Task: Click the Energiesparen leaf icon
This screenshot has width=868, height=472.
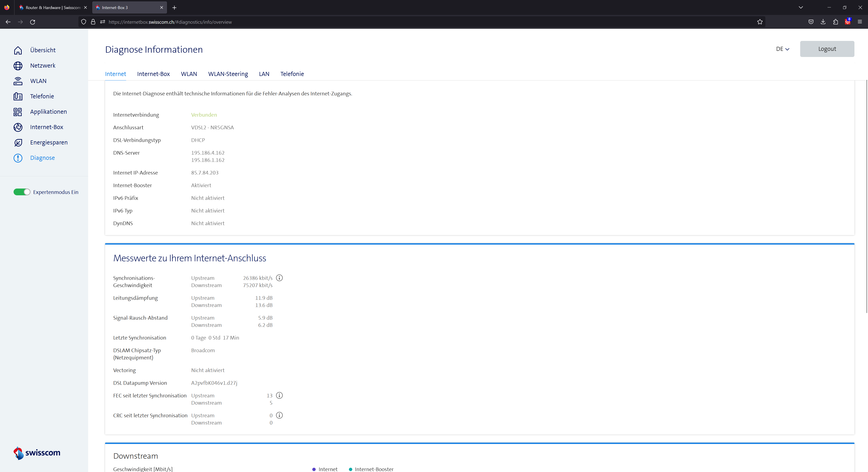Action: click(18, 142)
